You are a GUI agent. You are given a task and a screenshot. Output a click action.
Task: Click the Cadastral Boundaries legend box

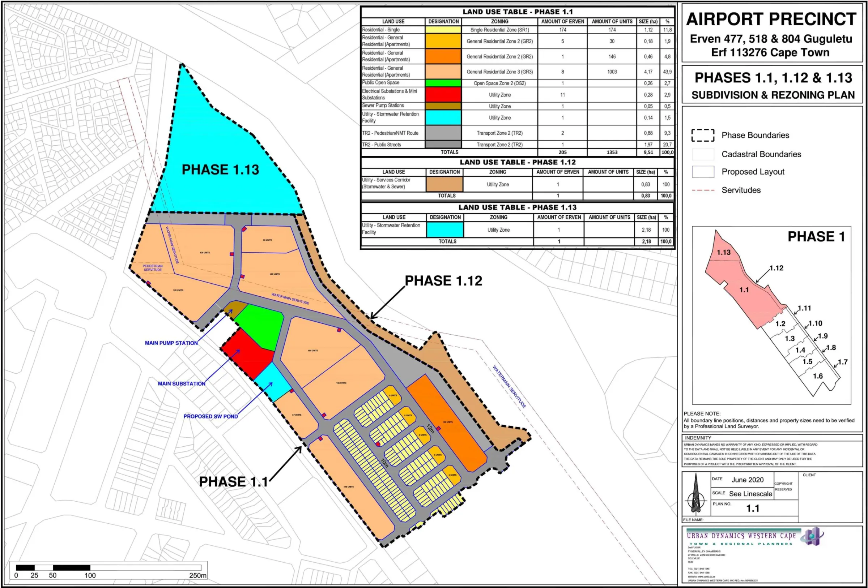703,154
